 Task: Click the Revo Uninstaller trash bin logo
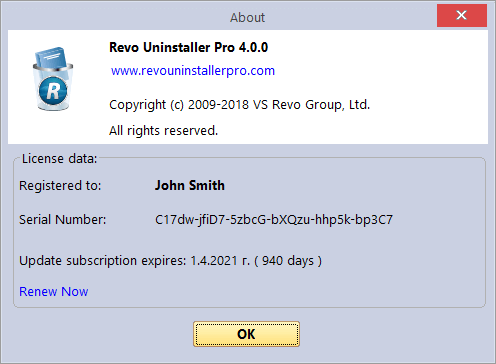click(x=53, y=79)
